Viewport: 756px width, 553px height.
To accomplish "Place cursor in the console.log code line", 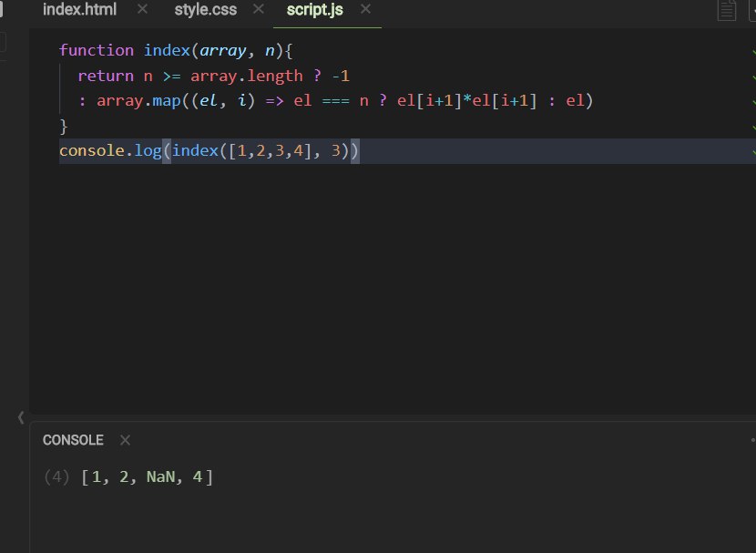I will [209, 151].
